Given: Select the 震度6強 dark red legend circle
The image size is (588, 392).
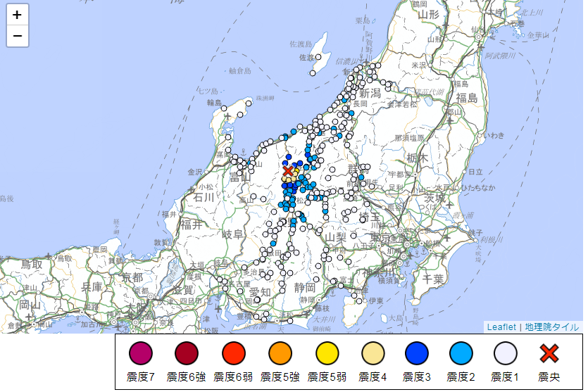Looking at the screenshot, I should pyautogui.click(x=187, y=353).
